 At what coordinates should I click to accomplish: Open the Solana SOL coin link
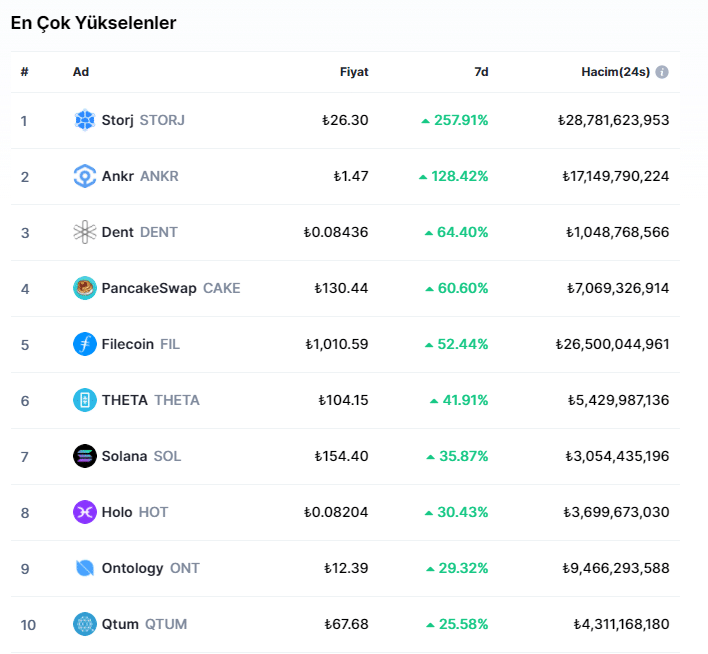coord(141,456)
